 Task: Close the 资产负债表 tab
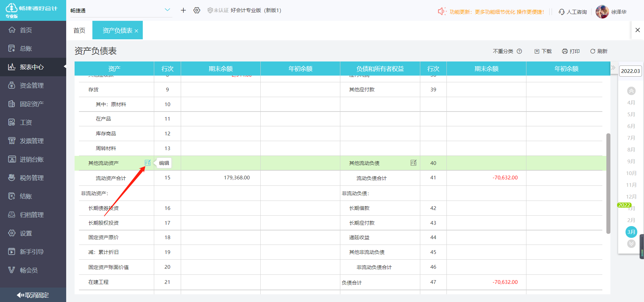(x=136, y=31)
